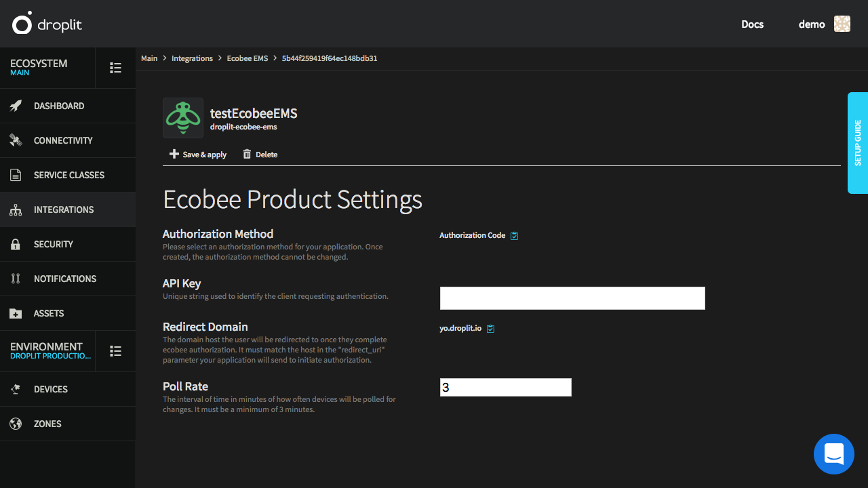This screenshot has height=488, width=868.
Task: Click the yo.droplit.io domain text
Action: pyautogui.click(x=460, y=329)
